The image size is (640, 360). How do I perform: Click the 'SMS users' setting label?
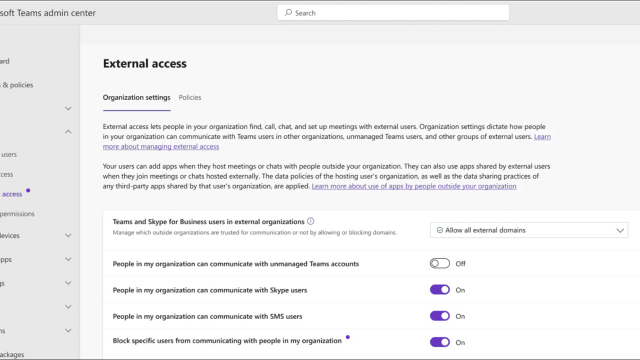pyautogui.click(x=207, y=316)
